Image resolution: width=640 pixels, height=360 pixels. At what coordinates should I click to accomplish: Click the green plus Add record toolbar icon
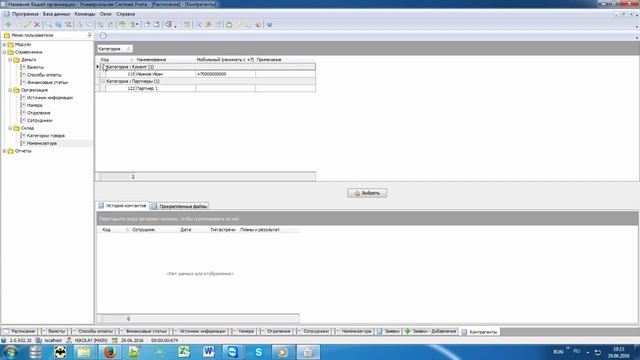click(x=8, y=24)
